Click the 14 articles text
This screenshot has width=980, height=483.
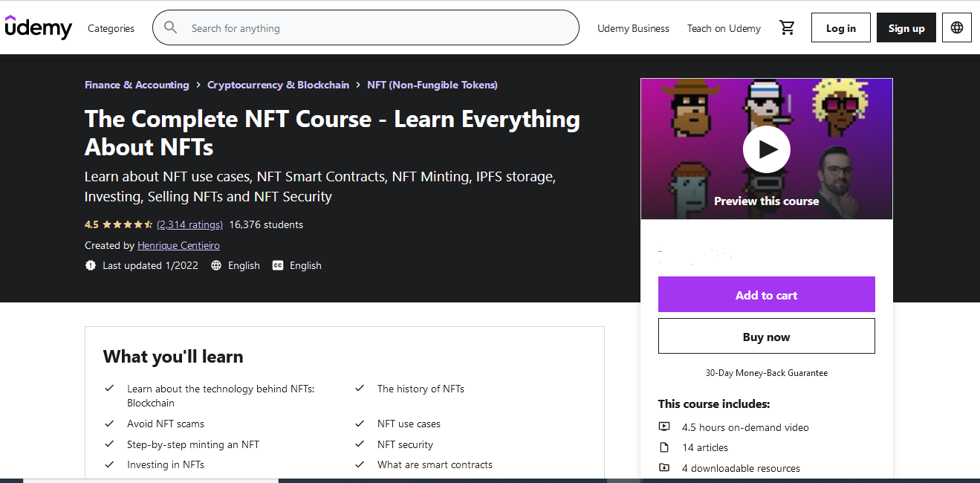[x=705, y=447]
